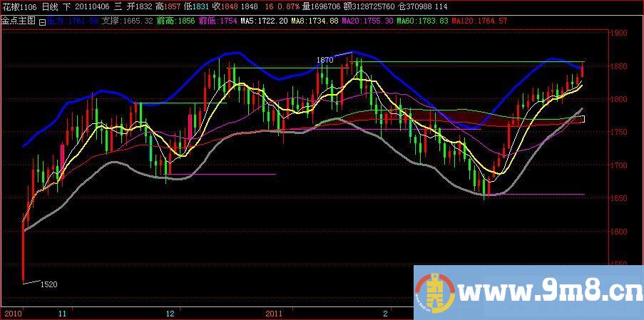Screen dimensions: 644x320
Task: Select the 金点主图 indicator name
Action: tap(19, 21)
